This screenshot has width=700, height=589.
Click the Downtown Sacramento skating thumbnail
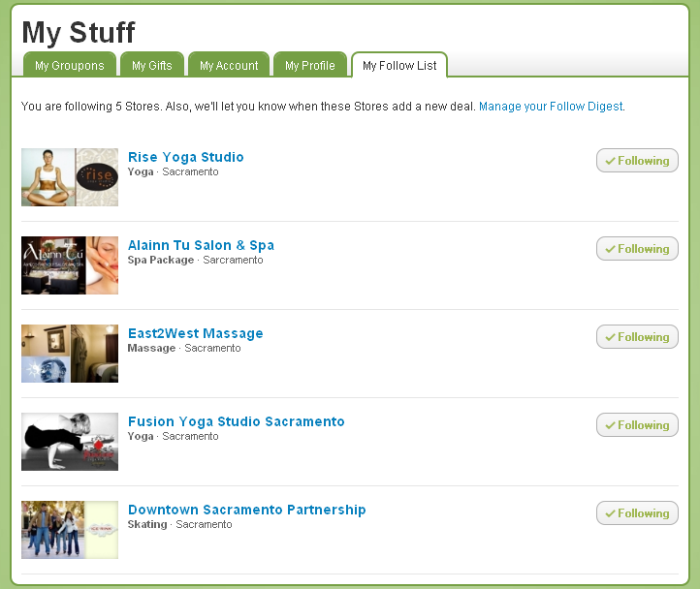[x=70, y=530]
